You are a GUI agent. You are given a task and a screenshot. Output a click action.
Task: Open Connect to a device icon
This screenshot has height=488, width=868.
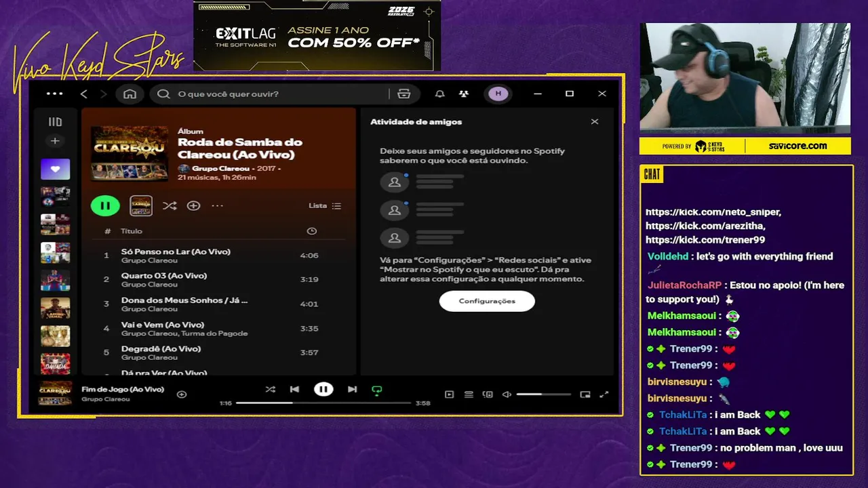tap(488, 394)
